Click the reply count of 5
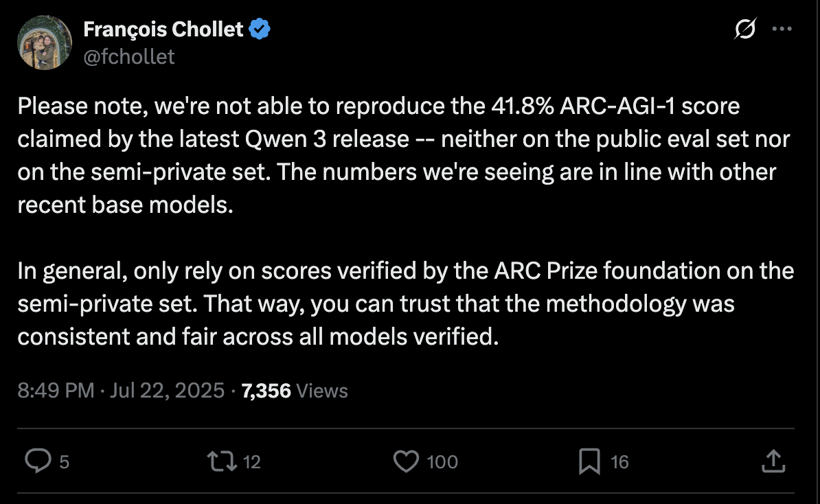The height and width of the screenshot is (504, 820). pyautogui.click(x=65, y=462)
